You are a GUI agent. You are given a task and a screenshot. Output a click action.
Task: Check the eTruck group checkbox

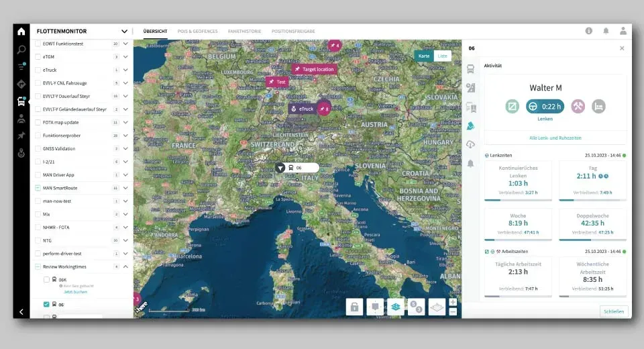[x=38, y=70]
